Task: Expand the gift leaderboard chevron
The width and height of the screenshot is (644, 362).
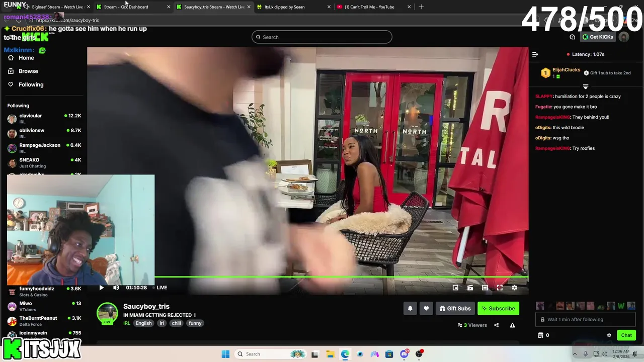Action: [585, 86]
